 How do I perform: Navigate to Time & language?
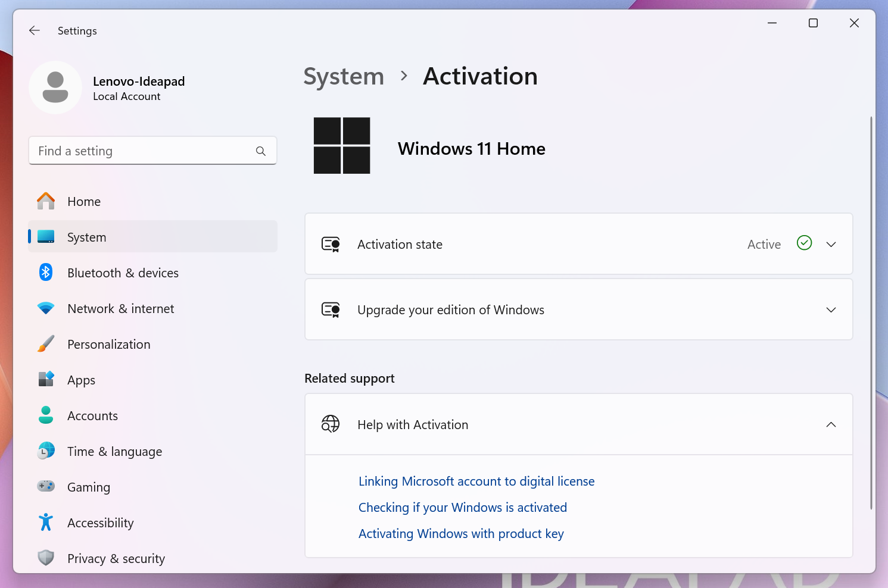tap(152, 451)
